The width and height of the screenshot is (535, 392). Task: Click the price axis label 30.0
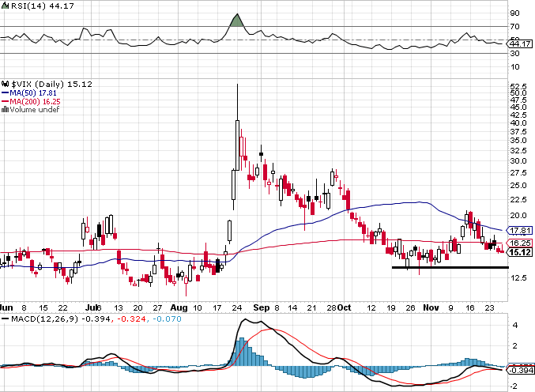518,161
